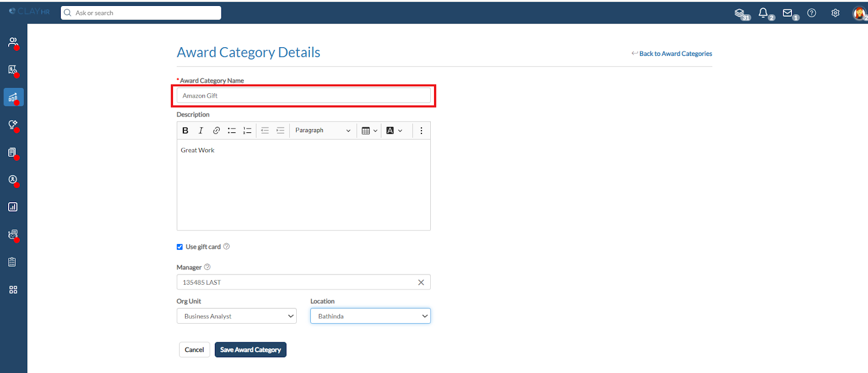Open the user avatar menu
Image resolution: width=868 pixels, height=373 pixels.
point(859,14)
